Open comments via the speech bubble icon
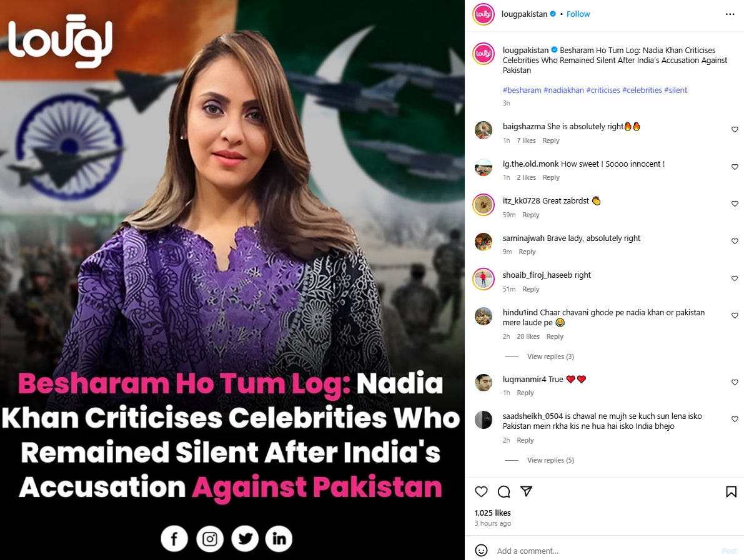The image size is (744, 560). [504, 492]
